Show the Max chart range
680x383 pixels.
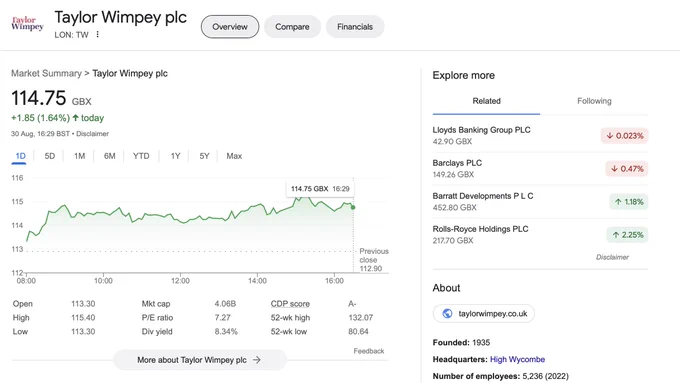point(234,156)
